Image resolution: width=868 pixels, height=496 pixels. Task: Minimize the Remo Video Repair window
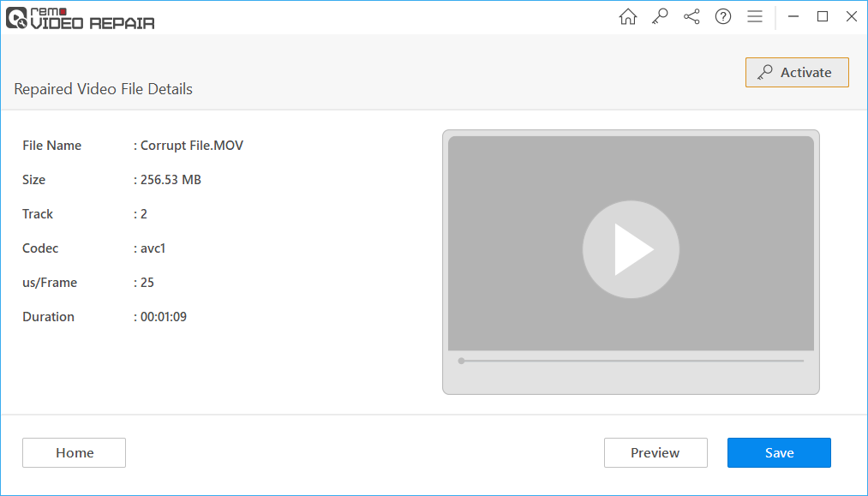tap(793, 16)
